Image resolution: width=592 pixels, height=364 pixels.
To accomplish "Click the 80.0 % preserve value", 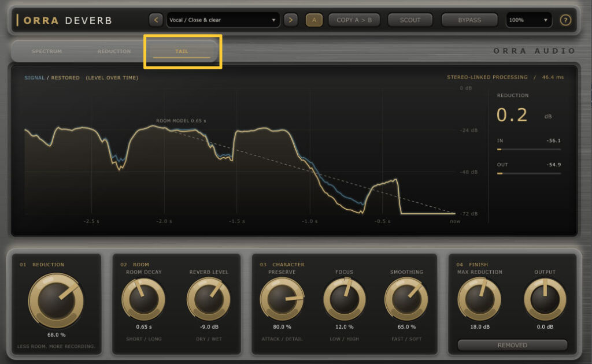I will [x=282, y=326].
